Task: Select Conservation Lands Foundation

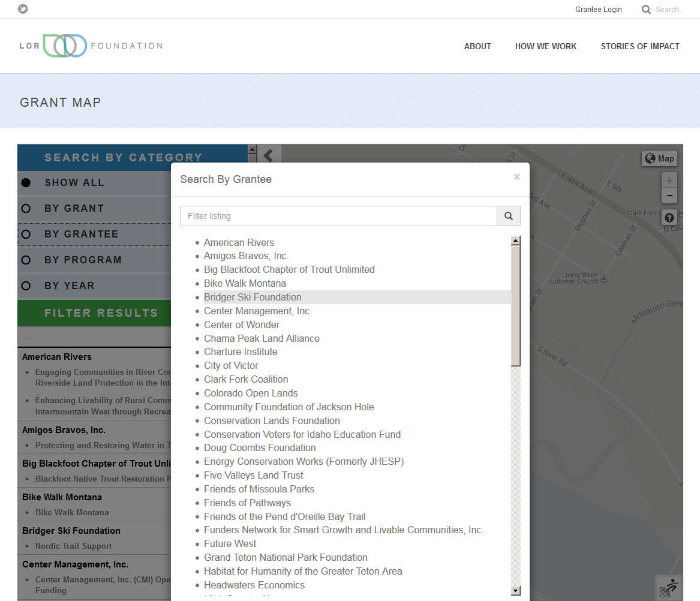Action: [272, 420]
